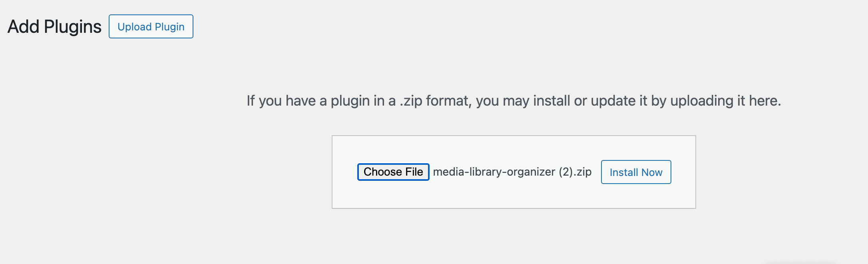Image resolution: width=868 pixels, height=264 pixels.
Task: Open the file picker with Choose File
Action: click(393, 172)
